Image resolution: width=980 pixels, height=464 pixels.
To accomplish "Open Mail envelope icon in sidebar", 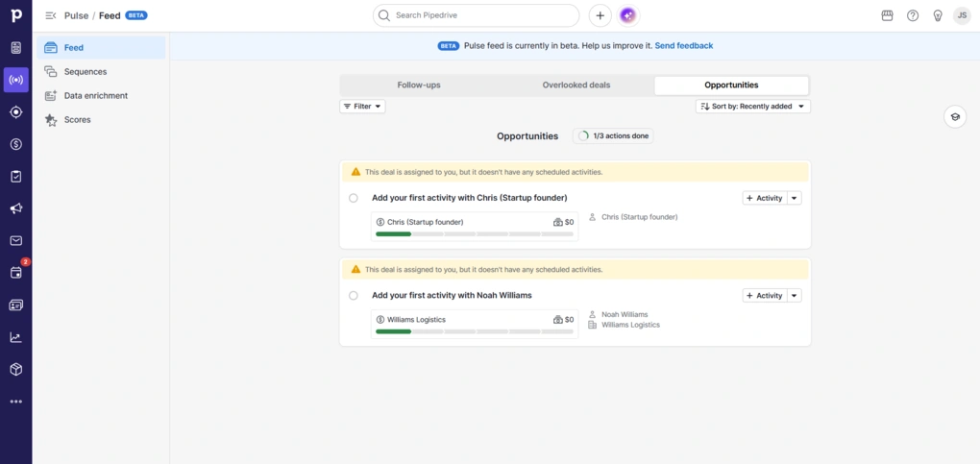I will click(15, 241).
